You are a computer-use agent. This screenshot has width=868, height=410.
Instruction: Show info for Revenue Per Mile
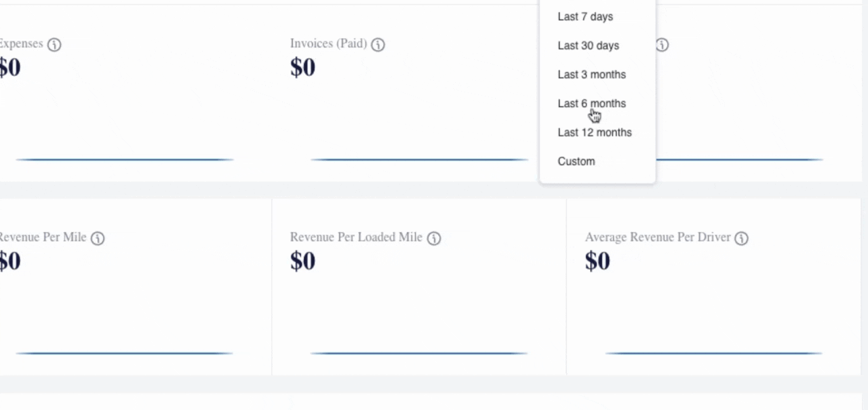pyautogui.click(x=98, y=238)
